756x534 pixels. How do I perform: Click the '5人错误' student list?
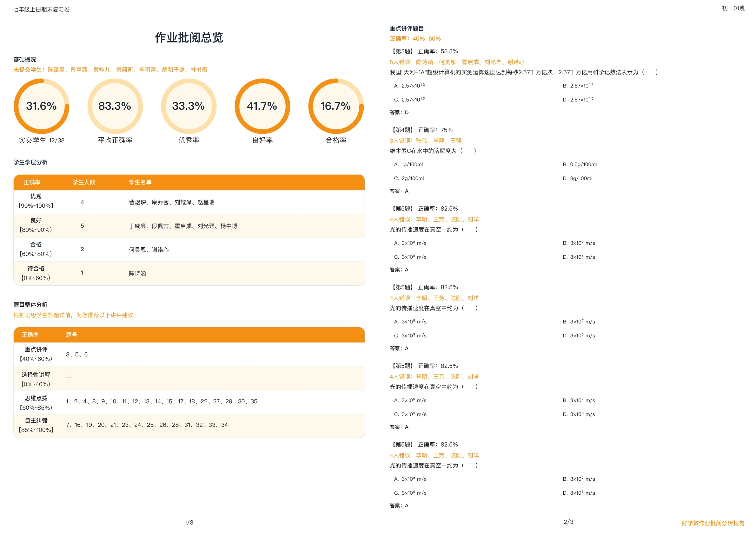pos(457,62)
